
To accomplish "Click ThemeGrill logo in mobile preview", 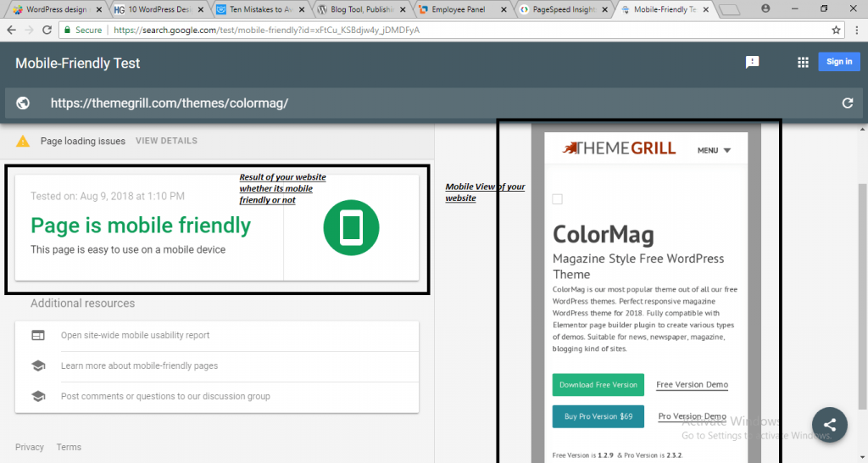I will [619, 148].
